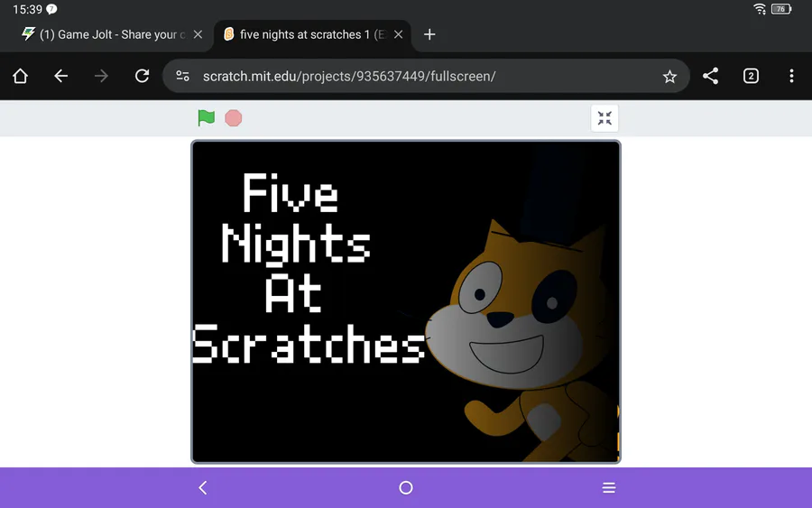
Task: Close the five nights at scratches tab
Action: pyautogui.click(x=398, y=34)
